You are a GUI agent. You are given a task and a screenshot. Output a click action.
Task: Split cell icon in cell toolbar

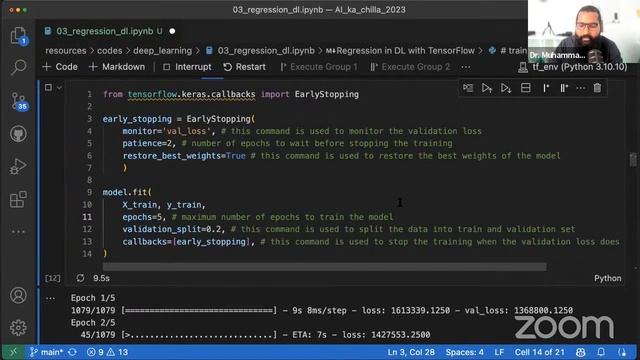tap(526, 88)
